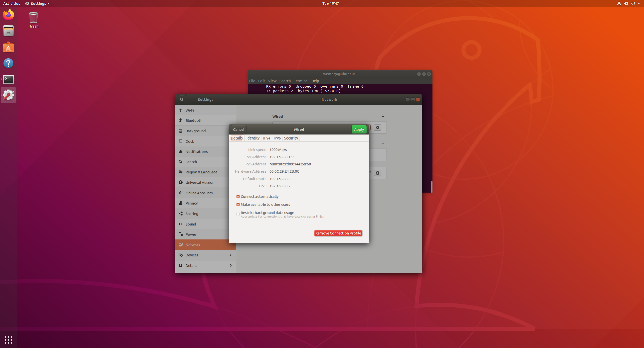The width and height of the screenshot is (644, 348).
Task: Enable Restrict background data usage checkbox
Action: [x=238, y=214]
